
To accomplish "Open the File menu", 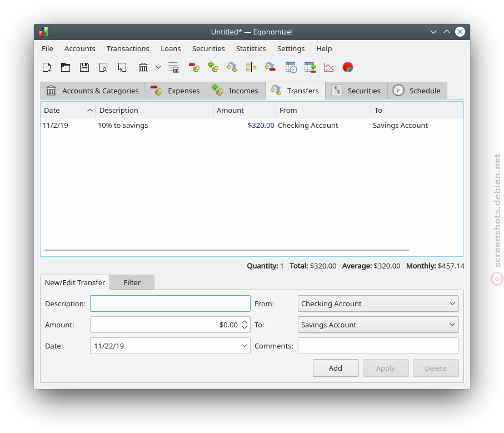I will 47,48.
